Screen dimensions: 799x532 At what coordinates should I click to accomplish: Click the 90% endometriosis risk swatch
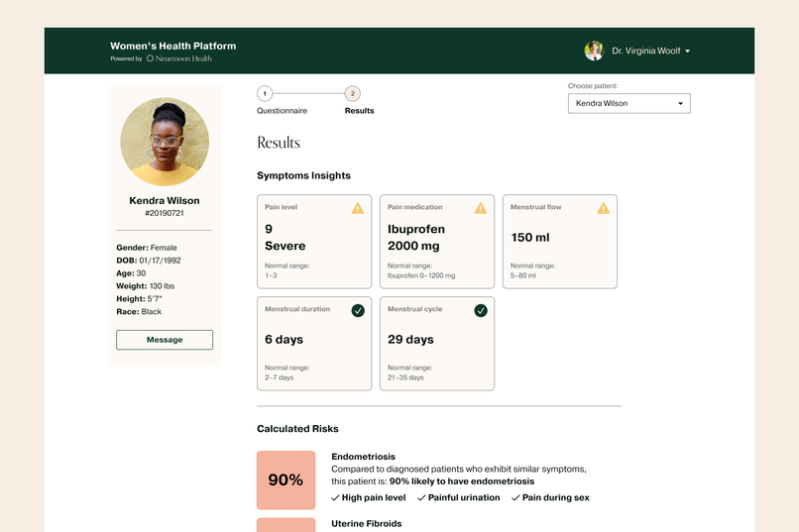285,480
